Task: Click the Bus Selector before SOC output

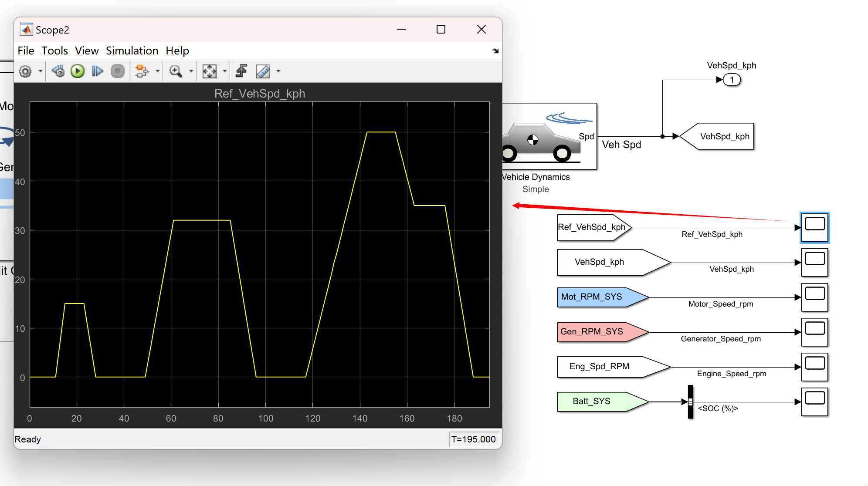Action: (x=690, y=401)
